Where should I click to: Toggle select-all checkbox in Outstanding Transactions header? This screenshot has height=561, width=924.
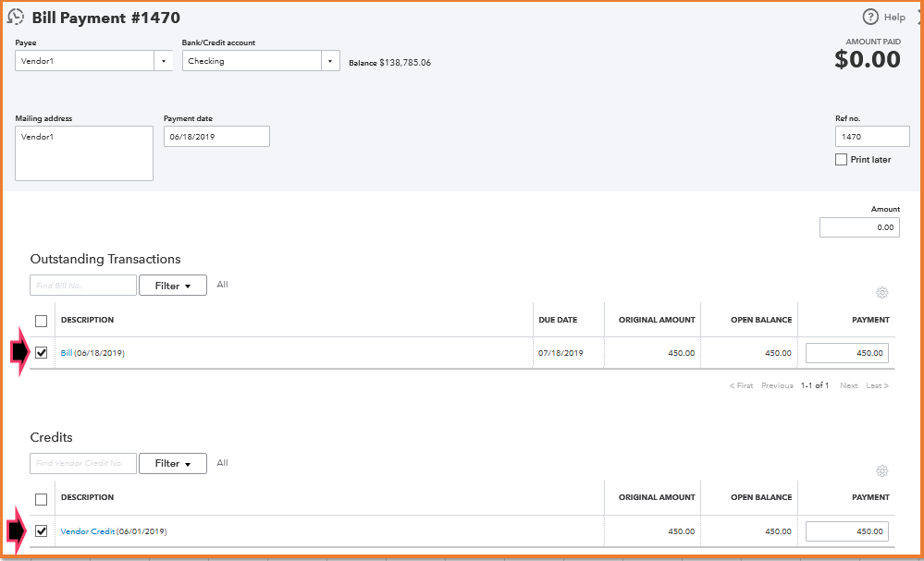tap(42, 321)
